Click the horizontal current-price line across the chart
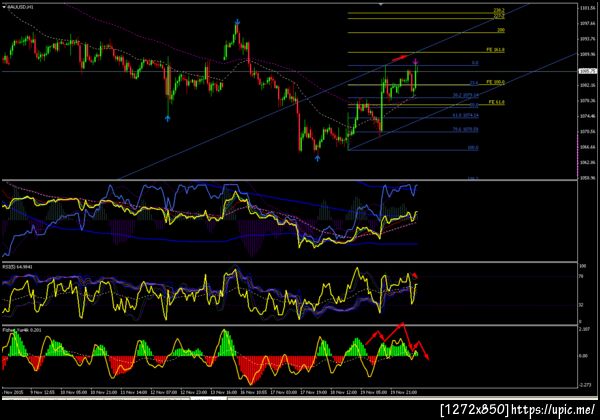The width and height of the screenshot is (600, 420). (x=290, y=71)
